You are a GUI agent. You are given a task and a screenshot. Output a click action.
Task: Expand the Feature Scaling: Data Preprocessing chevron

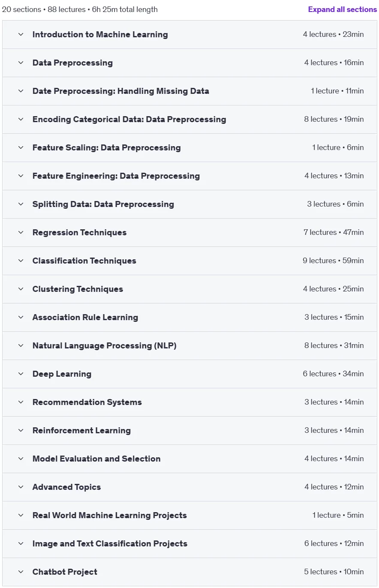(x=21, y=147)
